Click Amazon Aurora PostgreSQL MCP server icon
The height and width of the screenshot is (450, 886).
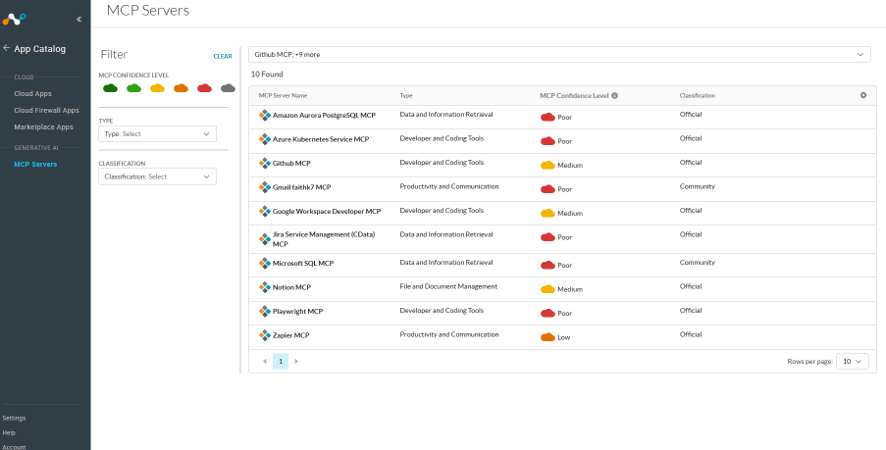[x=264, y=115]
